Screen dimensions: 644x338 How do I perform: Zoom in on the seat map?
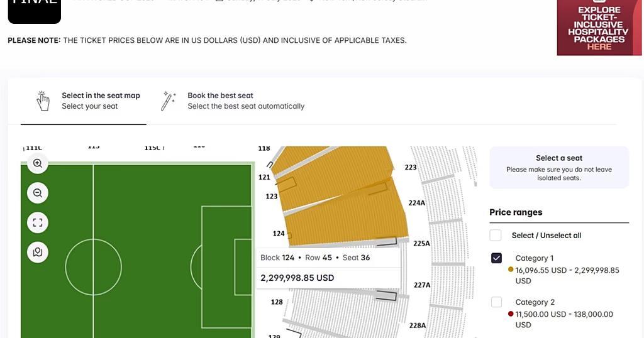(x=38, y=163)
